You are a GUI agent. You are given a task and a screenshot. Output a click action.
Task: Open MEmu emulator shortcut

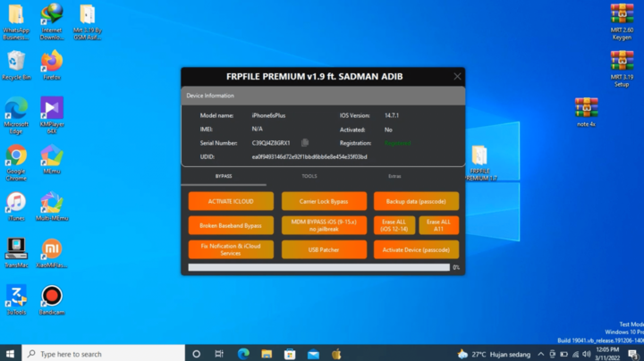(52, 159)
